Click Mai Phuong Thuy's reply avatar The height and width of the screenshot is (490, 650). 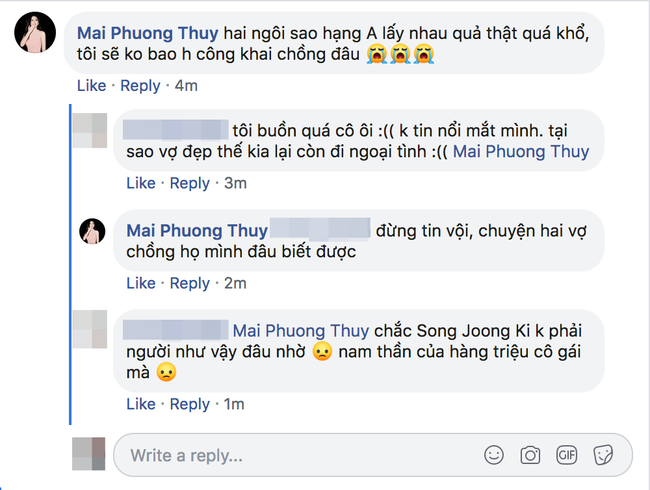coord(93,231)
